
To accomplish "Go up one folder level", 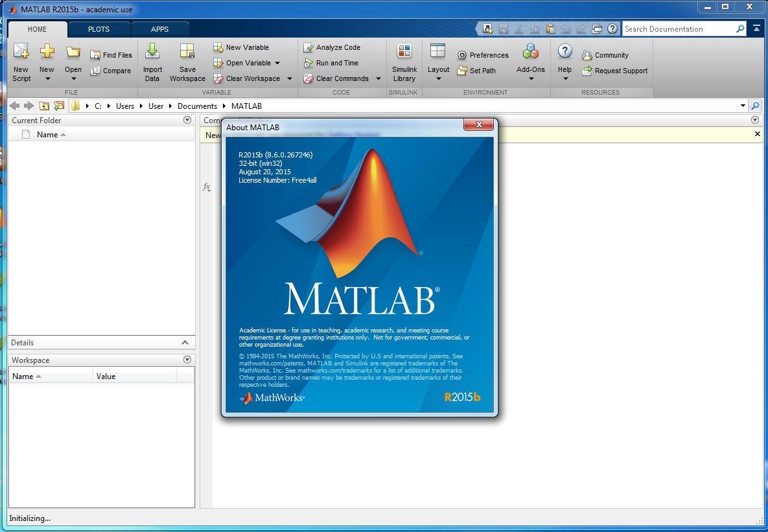I will pyautogui.click(x=44, y=106).
